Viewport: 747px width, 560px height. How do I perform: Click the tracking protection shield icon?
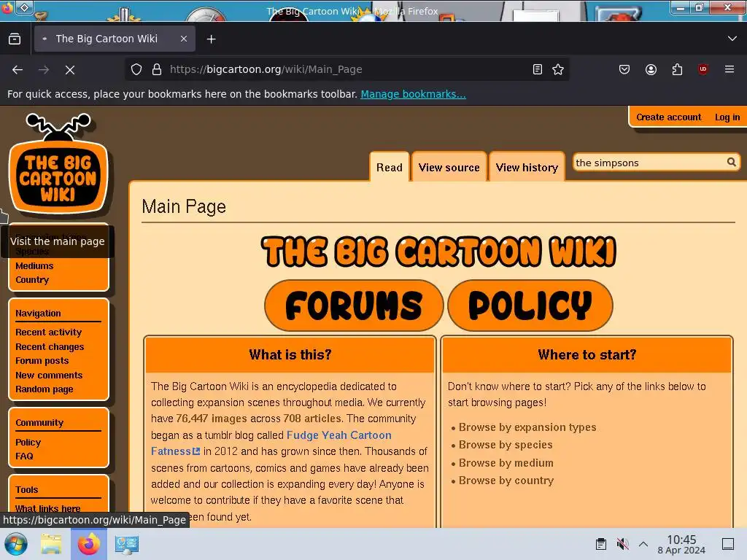[136, 69]
